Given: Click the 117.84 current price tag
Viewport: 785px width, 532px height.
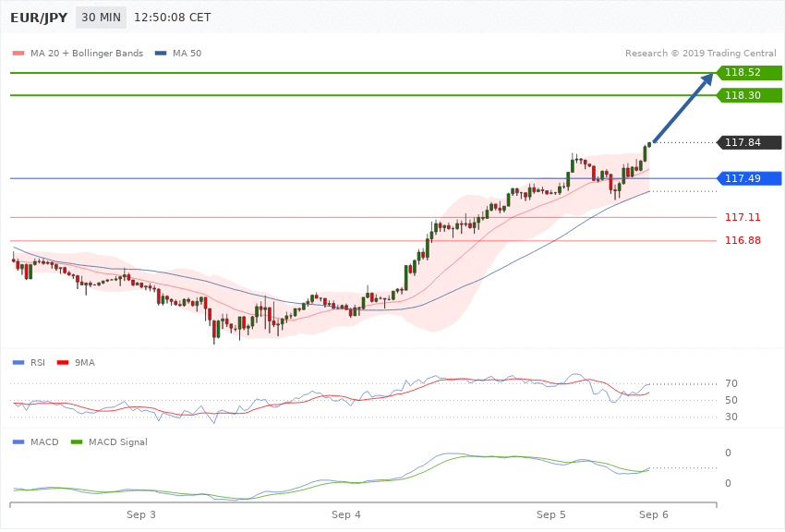Looking at the screenshot, I should (749, 142).
